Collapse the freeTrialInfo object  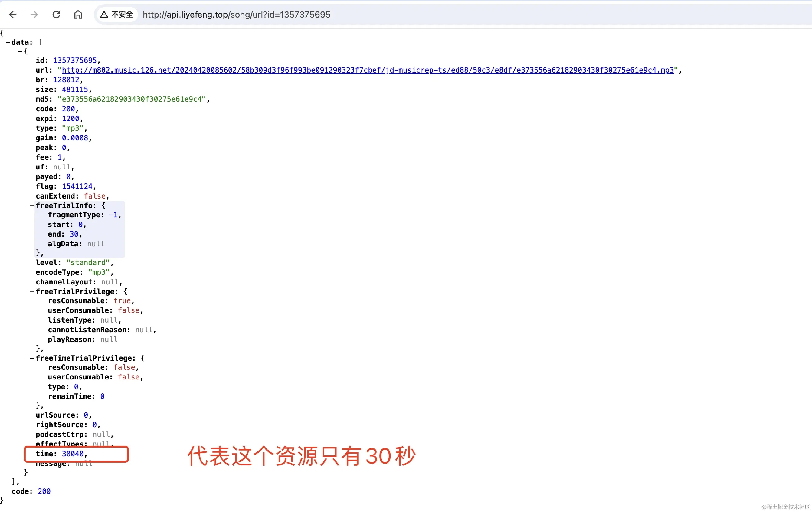click(32, 206)
